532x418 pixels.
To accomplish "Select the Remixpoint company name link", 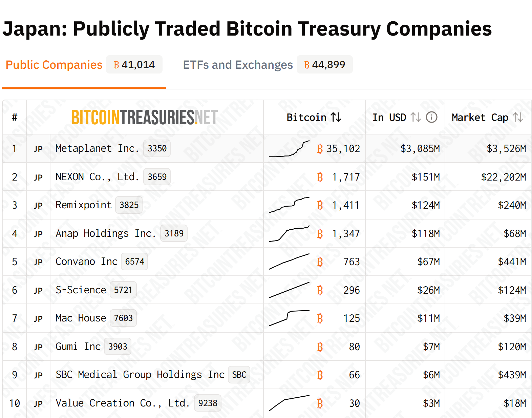I will (83, 205).
